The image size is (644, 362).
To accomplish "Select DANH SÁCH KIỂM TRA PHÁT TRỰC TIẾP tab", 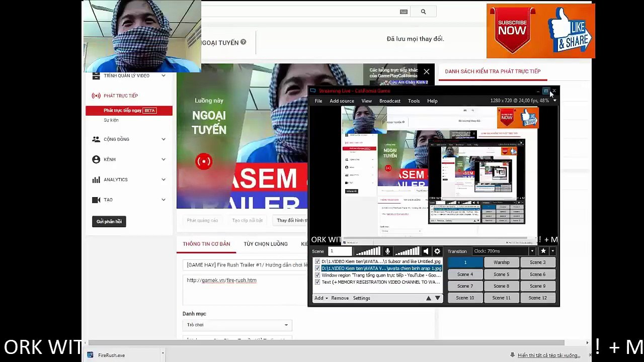I will click(493, 71).
